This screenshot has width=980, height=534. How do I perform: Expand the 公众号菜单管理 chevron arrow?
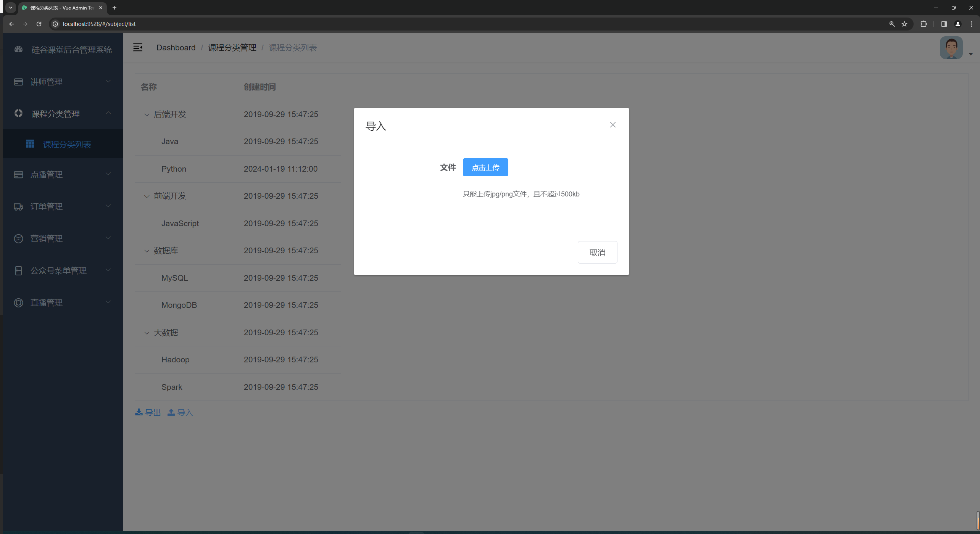tap(108, 270)
